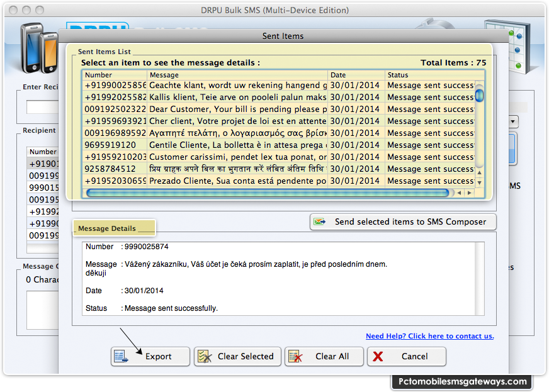
Task: Click the Clear Selected checklist icon
Action: click(x=205, y=356)
